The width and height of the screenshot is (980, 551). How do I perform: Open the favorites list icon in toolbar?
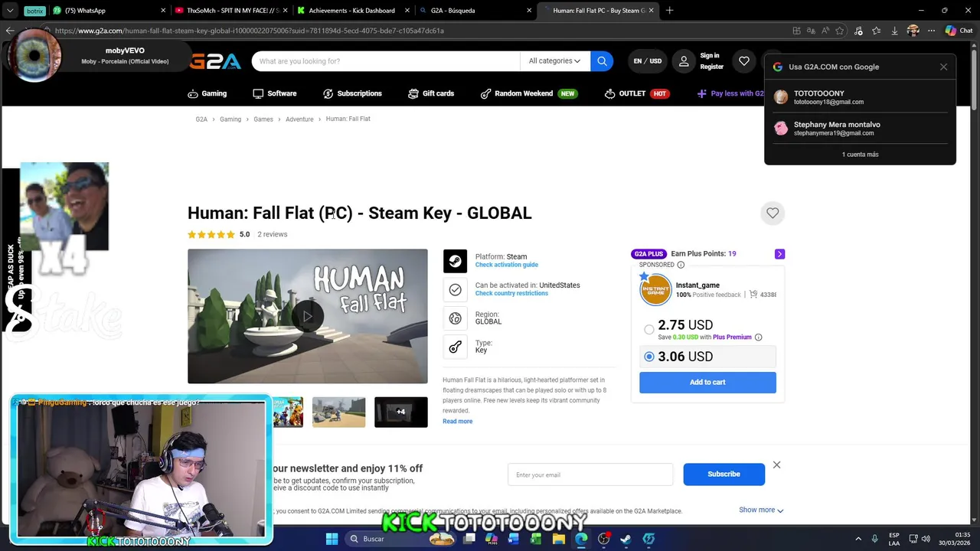click(x=876, y=31)
